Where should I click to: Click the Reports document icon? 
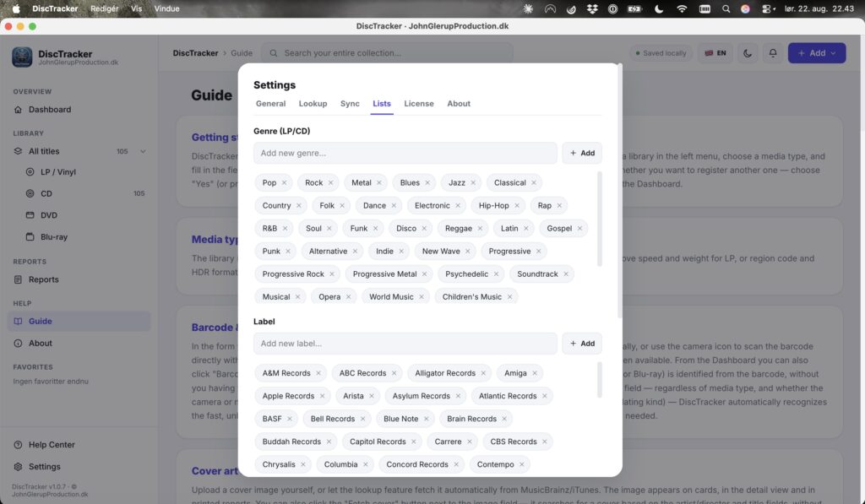(x=19, y=279)
